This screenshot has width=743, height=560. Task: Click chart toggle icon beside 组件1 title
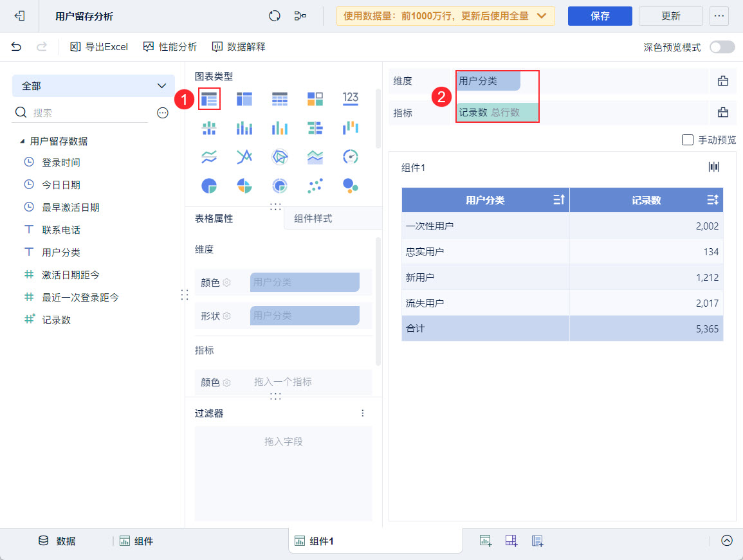[713, 167]
